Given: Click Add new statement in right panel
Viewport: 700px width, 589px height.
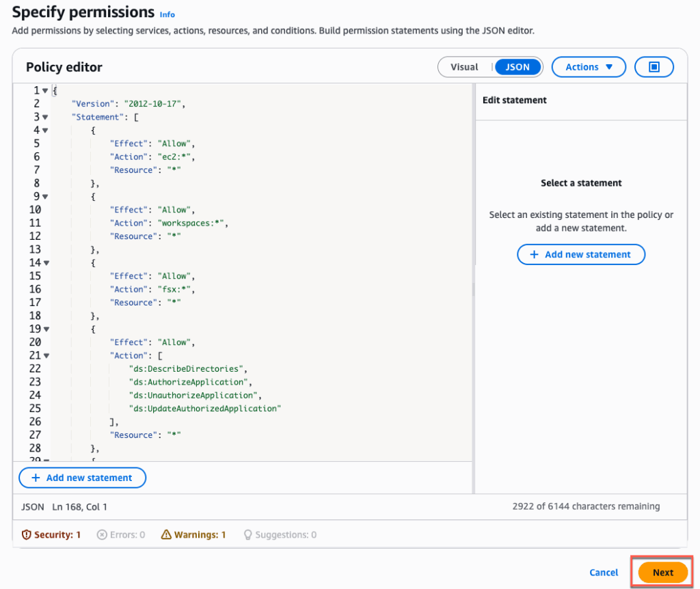Looking at the screenshot, I should [x=580, y=254].
